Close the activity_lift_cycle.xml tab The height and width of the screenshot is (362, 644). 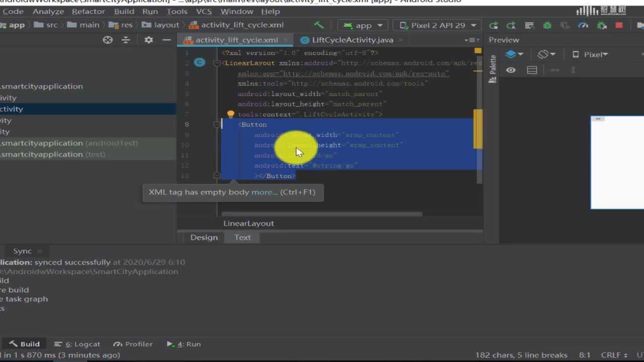point(285,40)
